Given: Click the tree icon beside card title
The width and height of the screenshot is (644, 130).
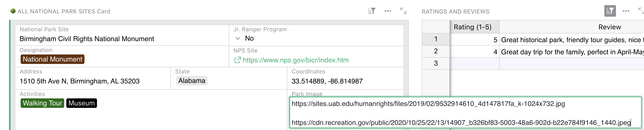Looking at the screenshot, I should pyautogui.click(x=13, y=11).
